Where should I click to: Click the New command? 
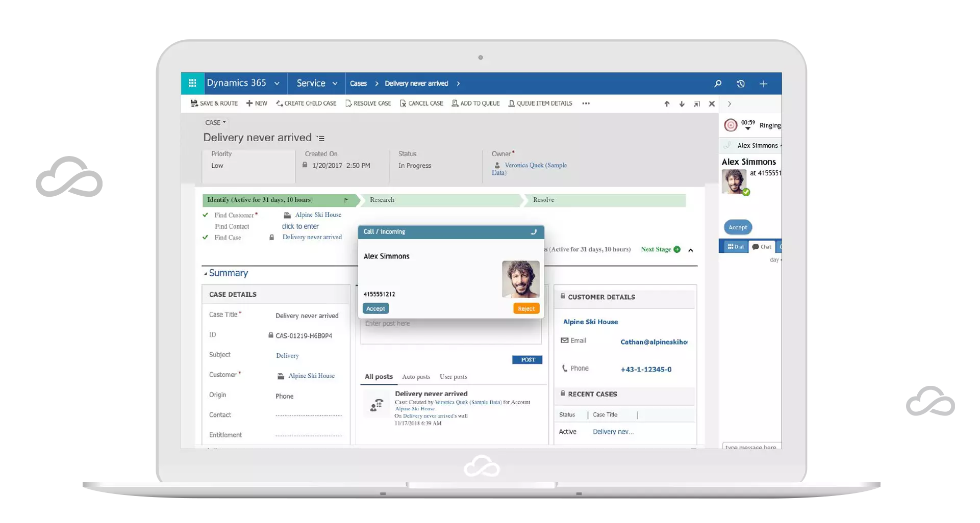[x=257, y=103]
